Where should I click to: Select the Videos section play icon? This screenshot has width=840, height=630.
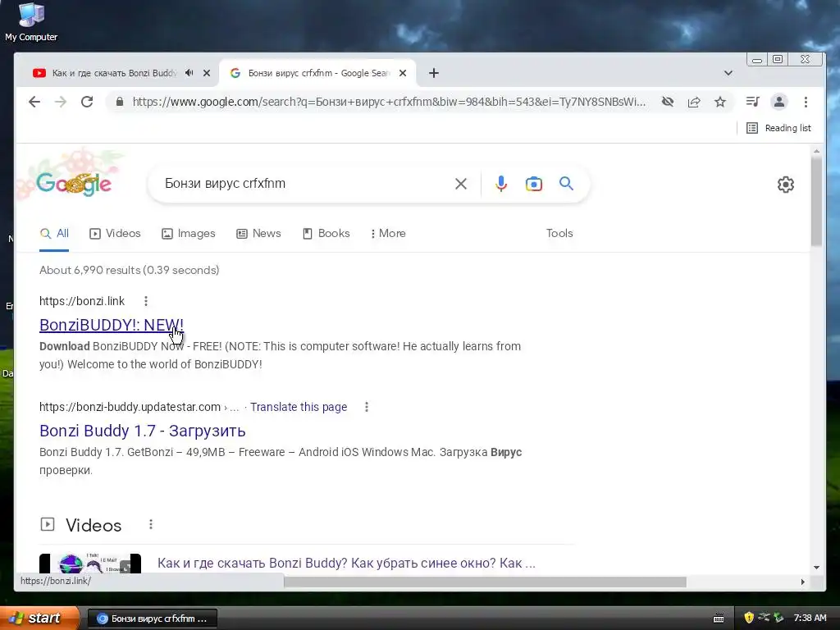tap(48, 524)
